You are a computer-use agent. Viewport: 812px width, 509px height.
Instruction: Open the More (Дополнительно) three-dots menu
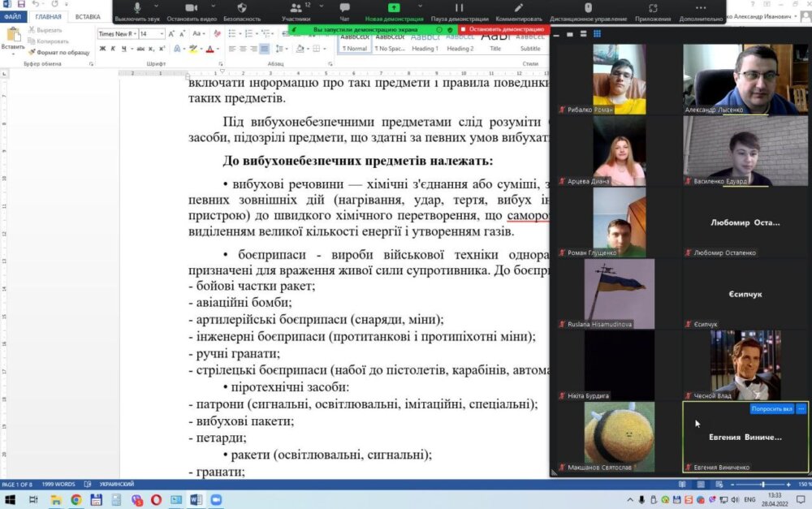point(701,11)
